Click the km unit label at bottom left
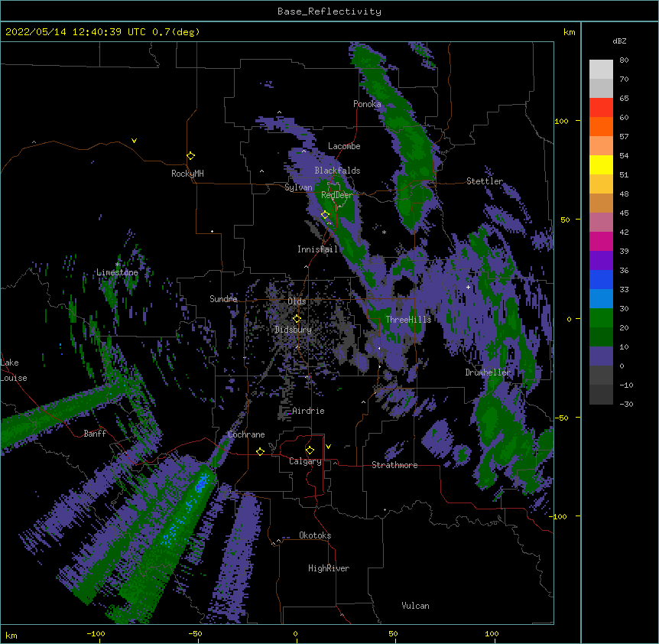Screen dimensions: 659x644 pos(11,635)
